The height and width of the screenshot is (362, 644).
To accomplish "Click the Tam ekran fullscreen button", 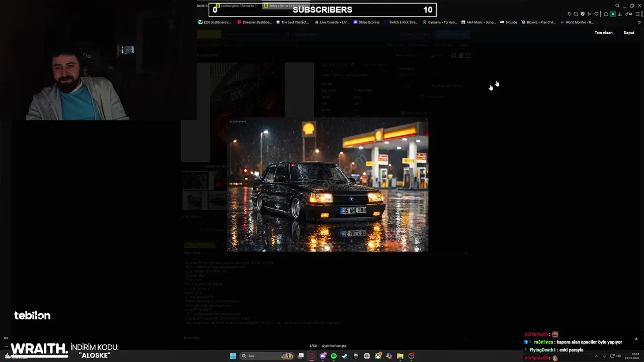I will pyautogui.click(x=603, y=33).
